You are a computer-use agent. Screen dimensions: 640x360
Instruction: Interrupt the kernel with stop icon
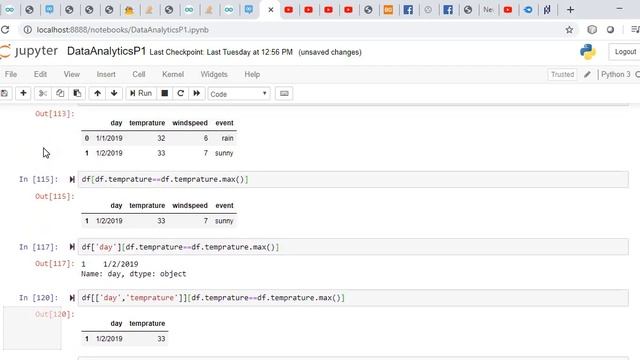tap(164, 93)
